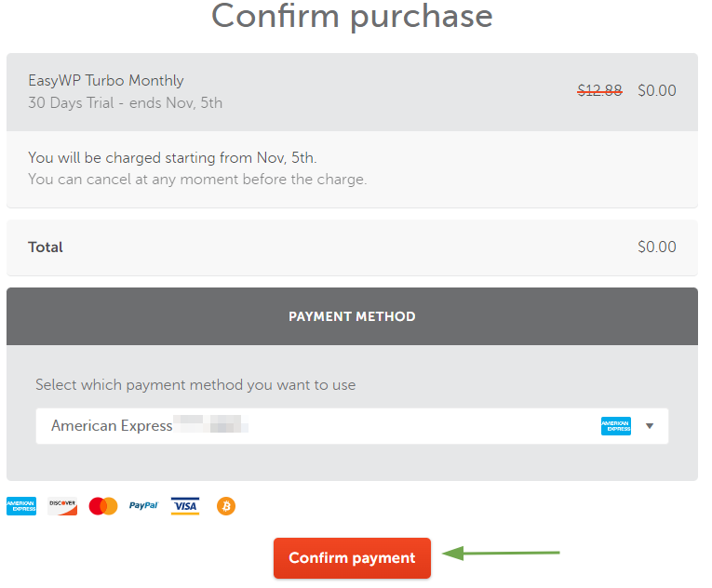712x588 pixels.
Task: Click the select payment method prompt text
Action: tap(195, 385)
